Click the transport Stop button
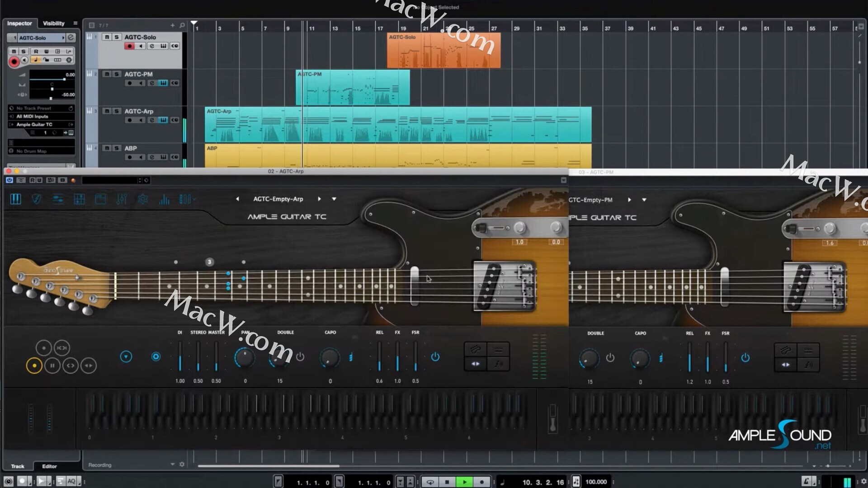Image resolution: width=868 pixels, height=488 pixels. (x=447, y=482)
